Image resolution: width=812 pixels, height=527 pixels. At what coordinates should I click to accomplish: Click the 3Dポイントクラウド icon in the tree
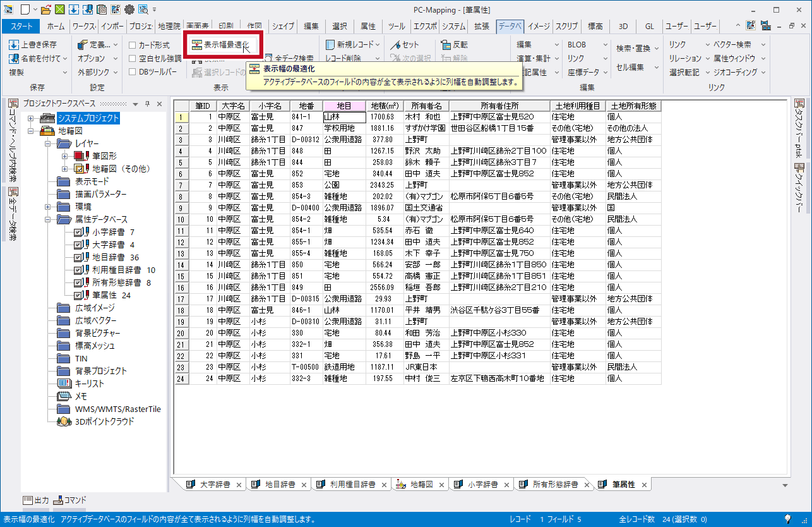pyautogui.click(x=64, y=421)
